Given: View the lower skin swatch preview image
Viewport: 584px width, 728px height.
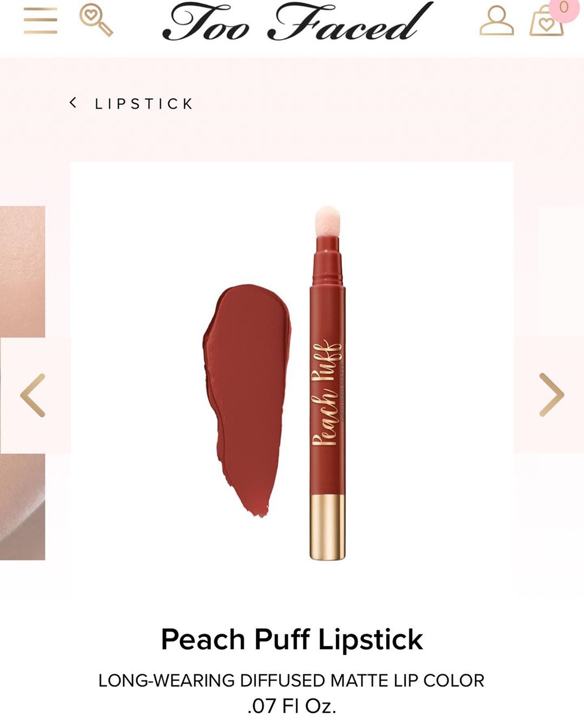Looking at the screenshot, I should point(22,506).
